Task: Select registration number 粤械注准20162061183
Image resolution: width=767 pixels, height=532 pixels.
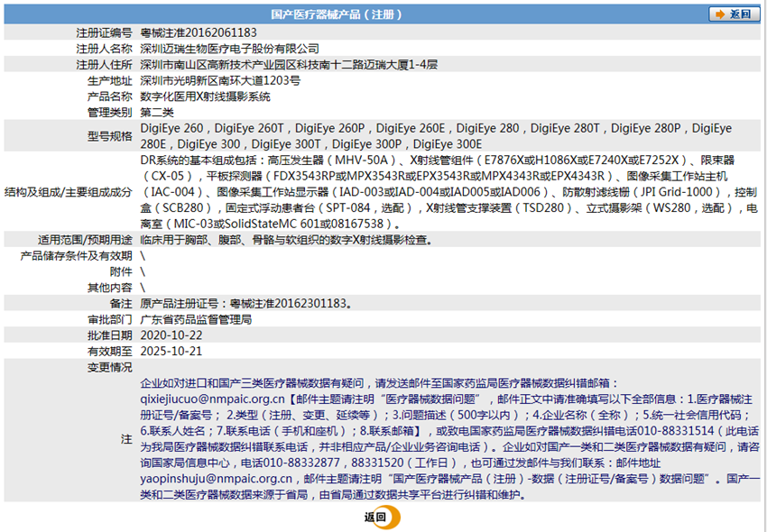Action: coord(199,32)
